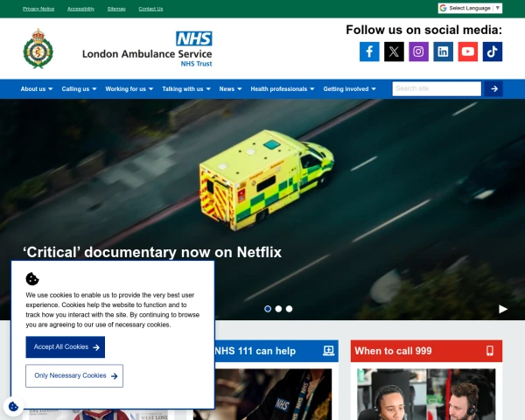Click Accept All Cookies button
The height and width of the screenshot is (420, 525).
(x=66, y=347)
